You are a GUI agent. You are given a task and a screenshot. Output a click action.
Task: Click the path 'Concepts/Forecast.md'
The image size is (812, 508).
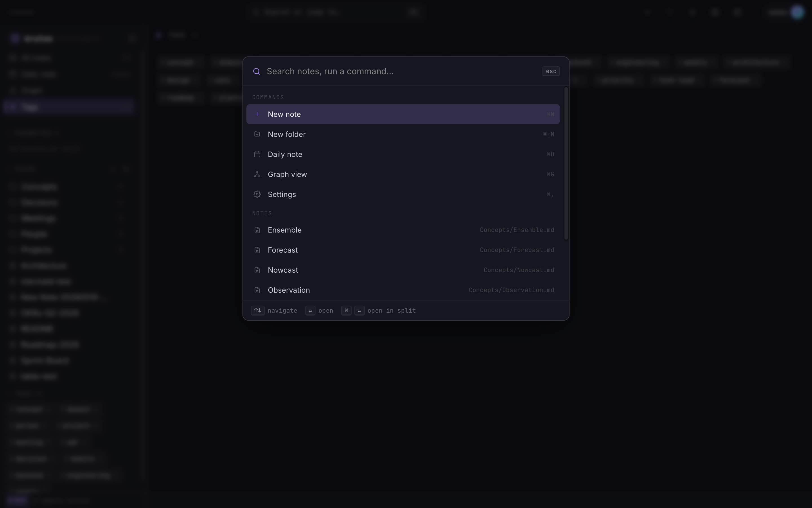517,250
